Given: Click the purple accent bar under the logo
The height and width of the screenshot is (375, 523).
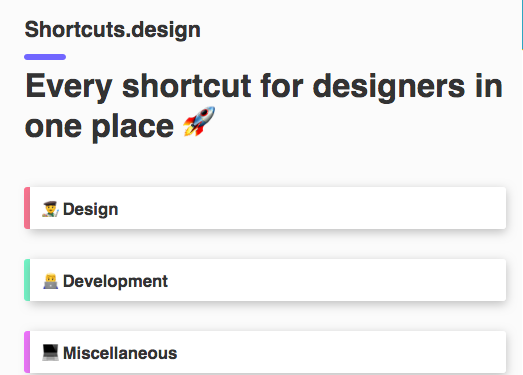Looking at the screenshot, I should [x=45, y=57].
